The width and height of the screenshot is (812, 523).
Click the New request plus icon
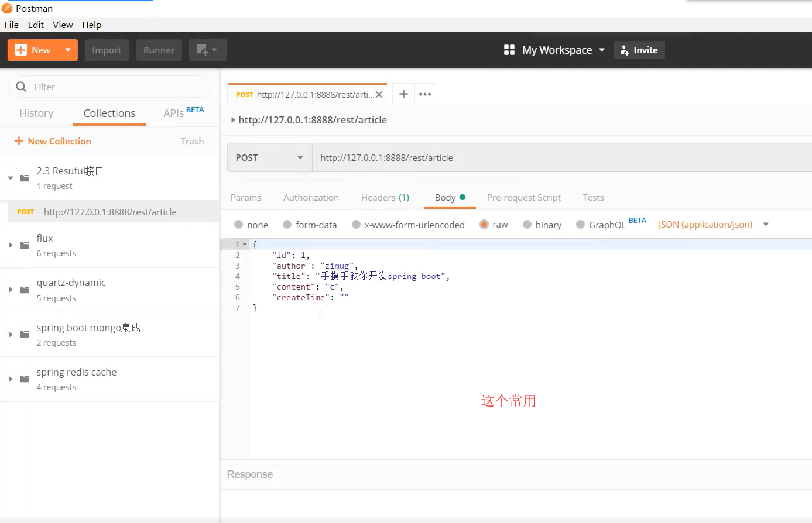[21, 50]
